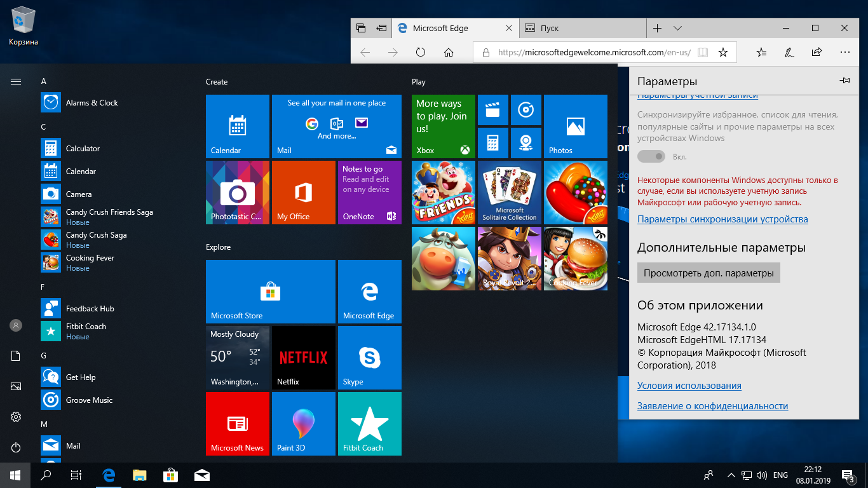Open the weather tile showing Mostly Cloudy
Viewport: 868px width, 488px height.
(238, 358)
